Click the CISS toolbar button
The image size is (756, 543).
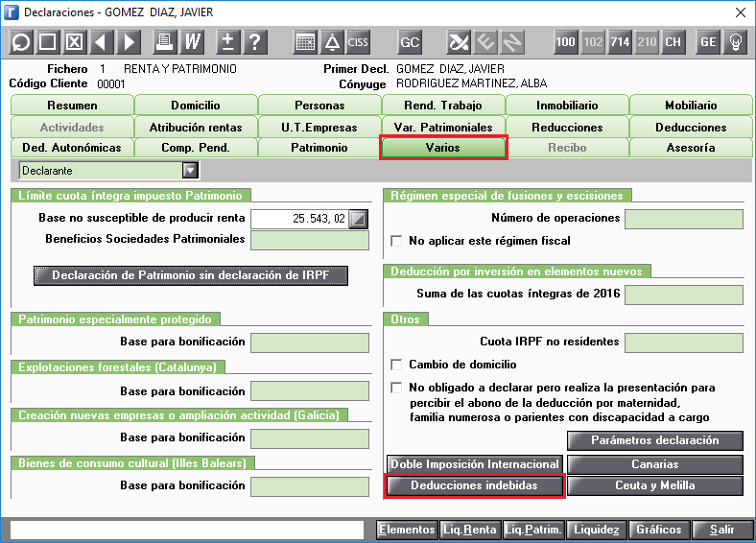coord(358,42)
